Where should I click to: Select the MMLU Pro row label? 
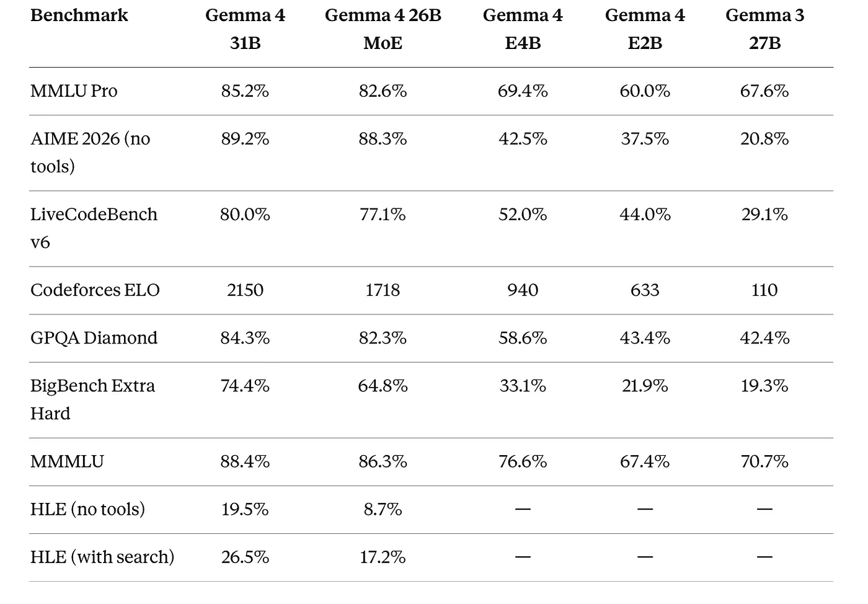click(74, 91)
